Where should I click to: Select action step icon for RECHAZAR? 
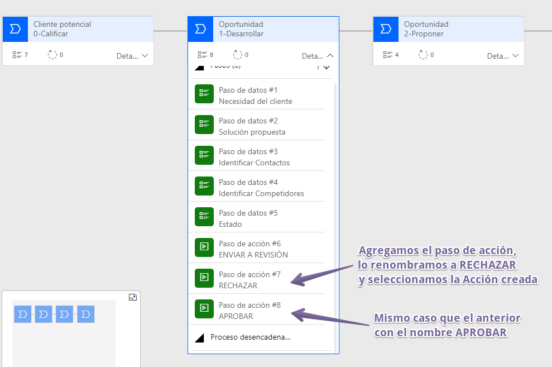(204, 278)
